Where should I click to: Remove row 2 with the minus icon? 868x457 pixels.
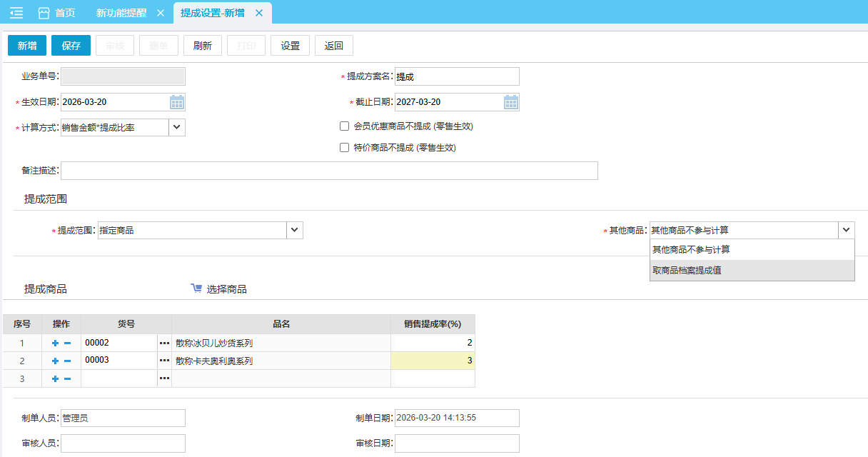click(68, 361)
